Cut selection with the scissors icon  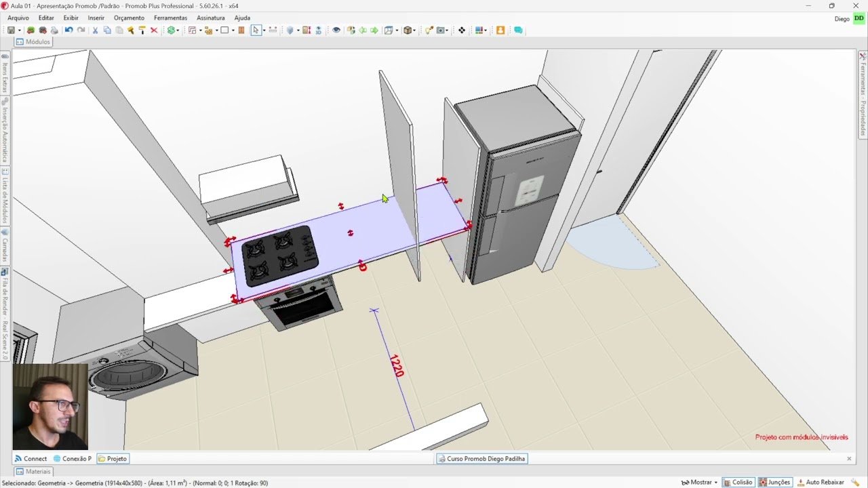pos(95,30)
